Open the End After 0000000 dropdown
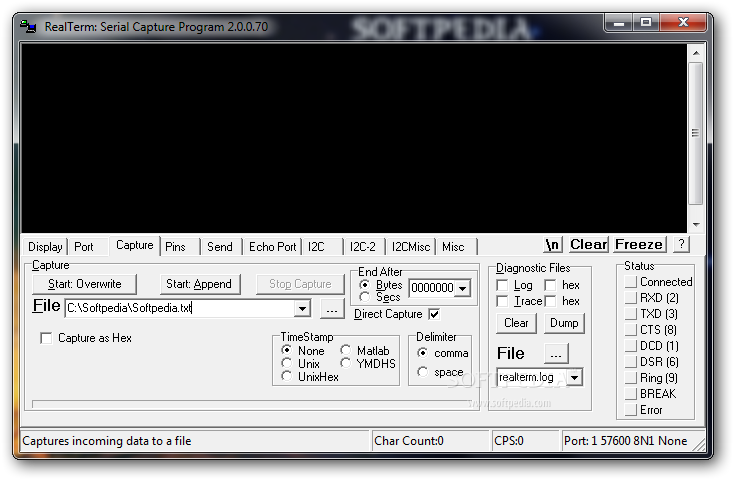The height and width of the screenshot is (480, 734). pyautogui.click(x=462, y=288)
